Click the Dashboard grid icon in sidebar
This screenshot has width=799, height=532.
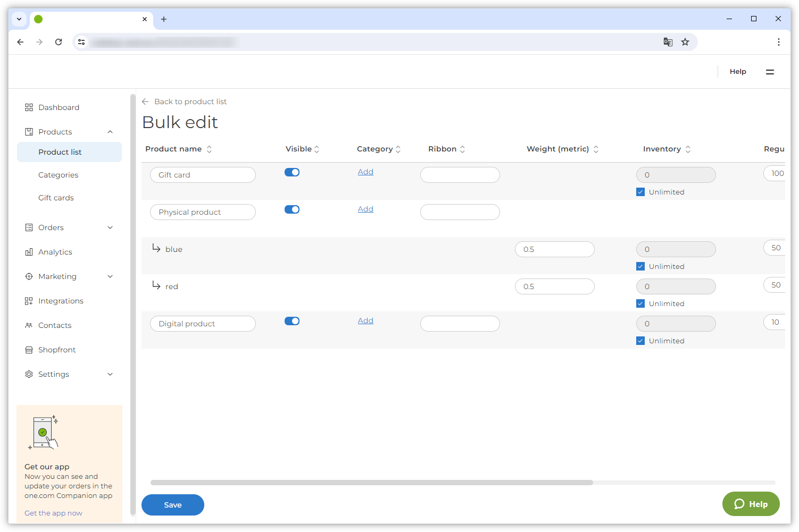(29, 107)
